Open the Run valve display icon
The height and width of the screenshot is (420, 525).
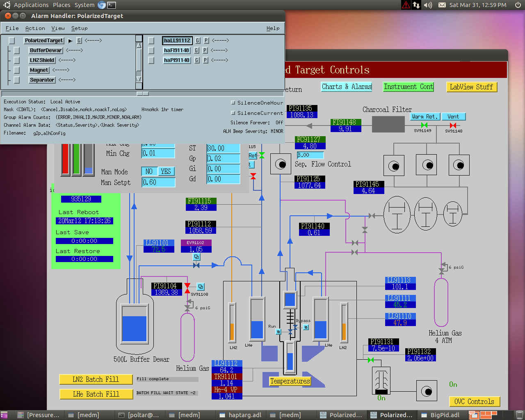(278, 331)
